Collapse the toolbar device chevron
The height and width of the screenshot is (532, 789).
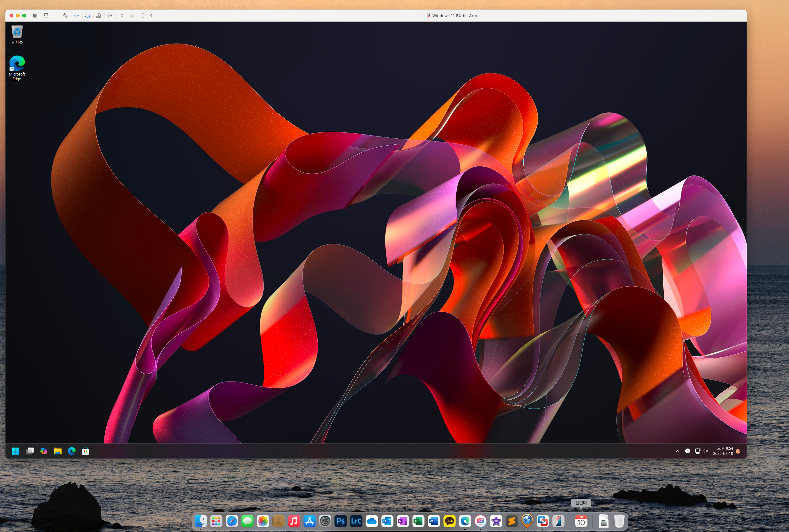coord(152,16)
